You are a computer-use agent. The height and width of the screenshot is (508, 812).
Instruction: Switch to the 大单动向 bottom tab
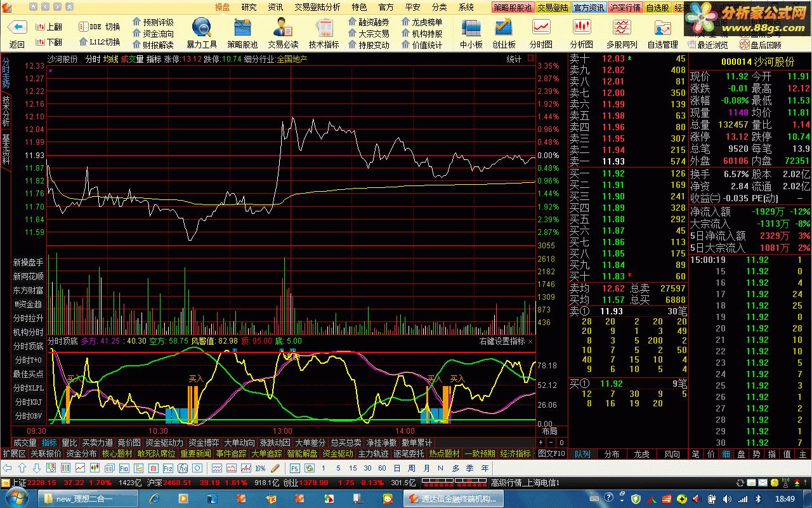[x=239, y=443]
